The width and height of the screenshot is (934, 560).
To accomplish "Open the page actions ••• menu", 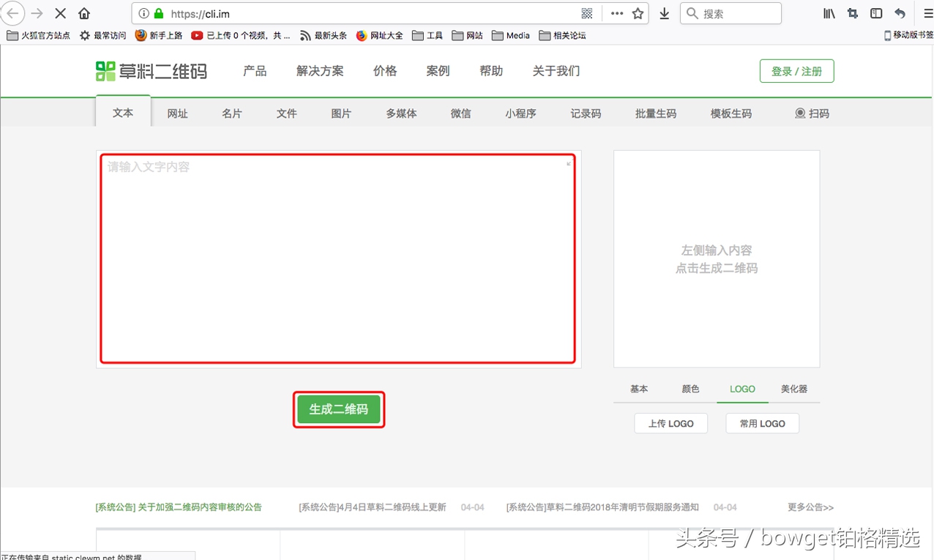I will click(616, 13).
